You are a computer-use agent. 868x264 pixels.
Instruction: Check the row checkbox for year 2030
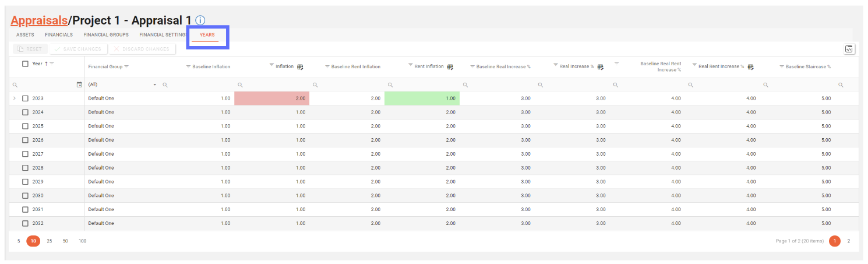pos(25,196)
